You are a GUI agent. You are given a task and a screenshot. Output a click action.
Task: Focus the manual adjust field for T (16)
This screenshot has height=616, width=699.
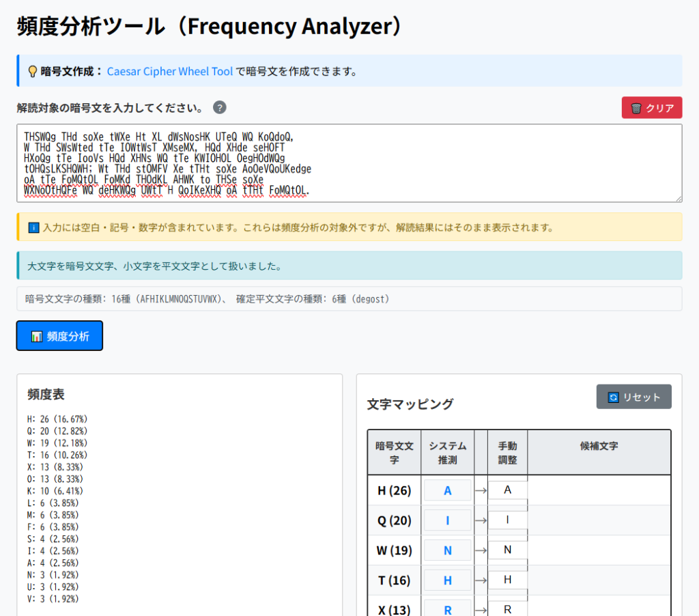coord(507,580)
